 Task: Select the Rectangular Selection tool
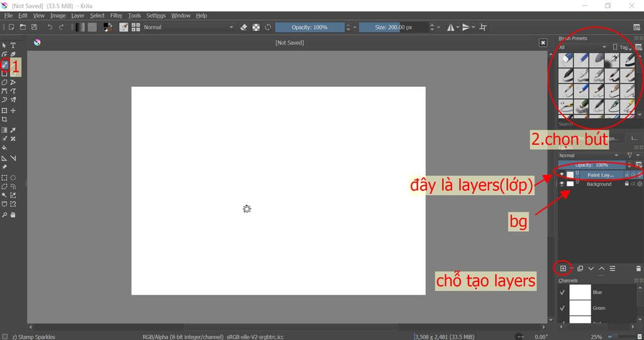tap(4, 178)
